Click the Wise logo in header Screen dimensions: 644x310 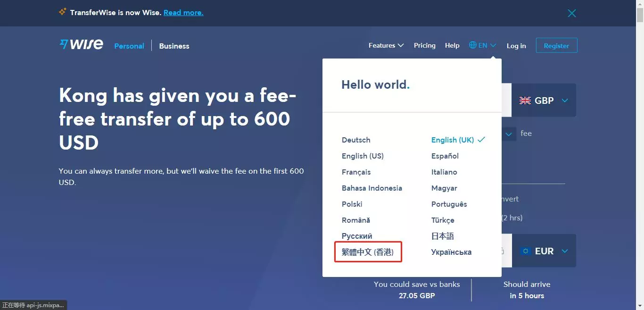point(81,45)
